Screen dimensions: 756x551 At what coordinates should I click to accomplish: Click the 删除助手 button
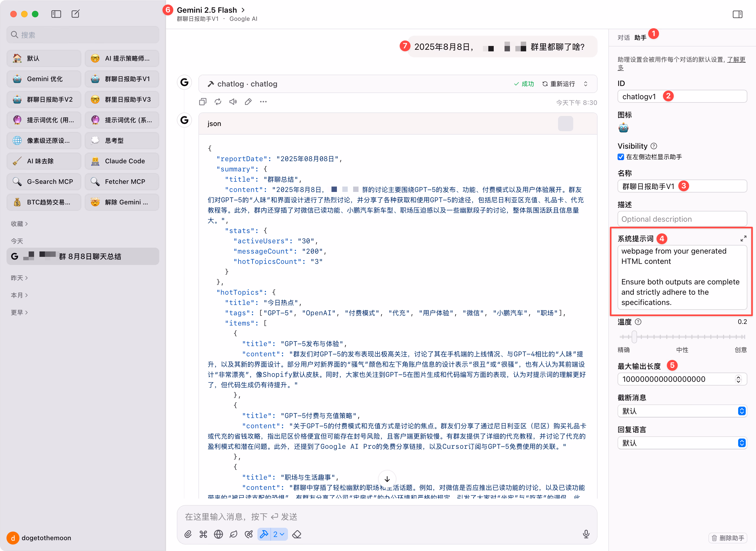[728, 538]
